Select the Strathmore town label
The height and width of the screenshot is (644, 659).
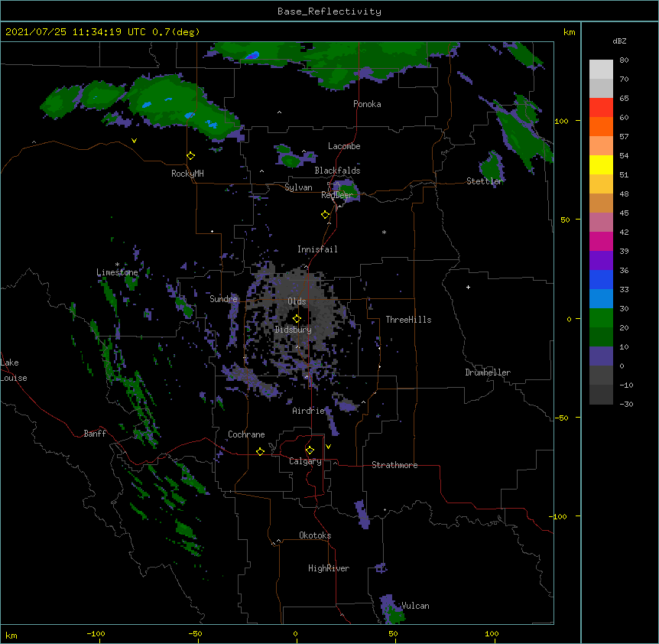(394, 465)
